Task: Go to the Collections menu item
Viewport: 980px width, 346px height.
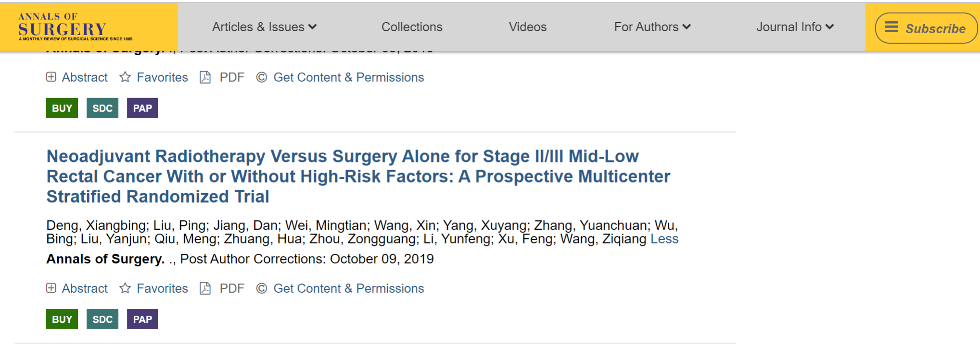Action: point(412,27)
